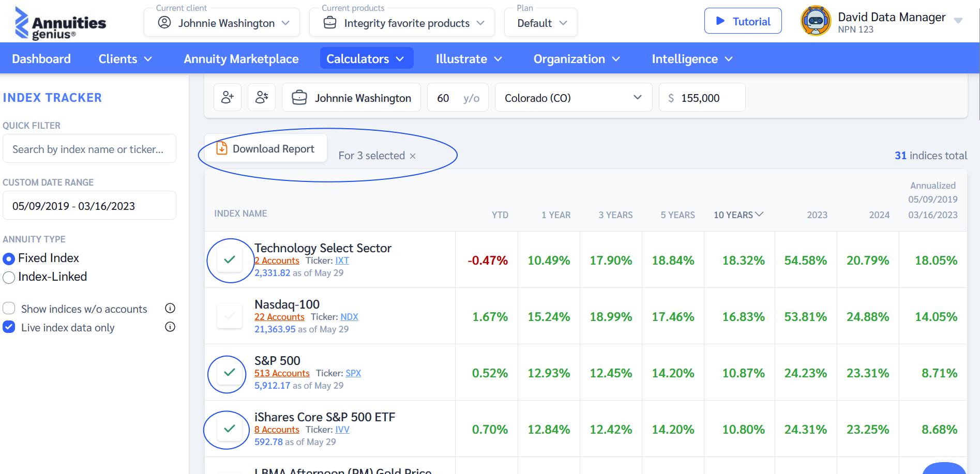980x474 pixels.
Task: Click the briefcase icon in Current products selector
Action: point(330,23)
